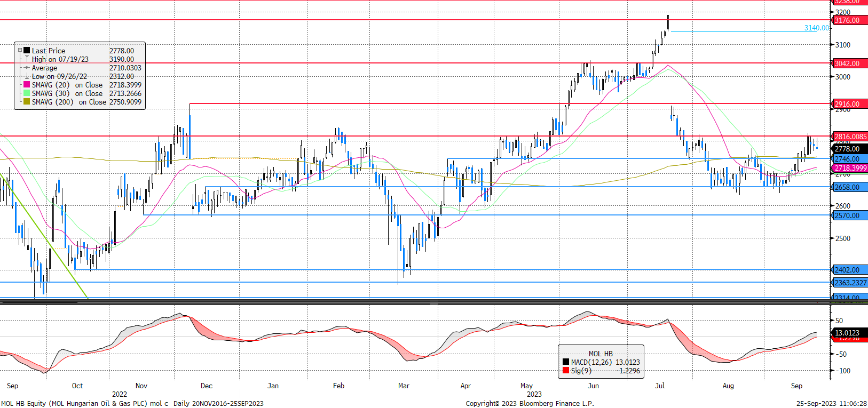Select 'SMAVG (30) on Close' legend text
This screenshot has width=868, height=408.
click(67, 93)
